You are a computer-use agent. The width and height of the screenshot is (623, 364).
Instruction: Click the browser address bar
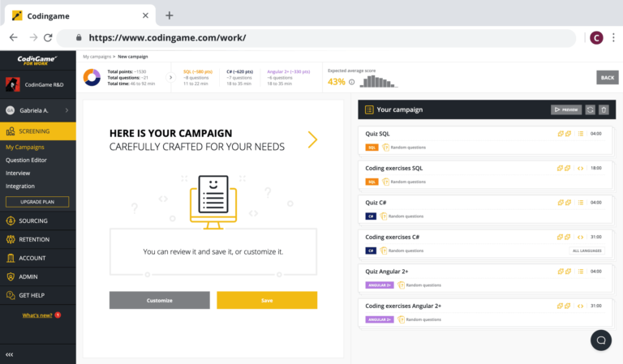pos(316,38)
